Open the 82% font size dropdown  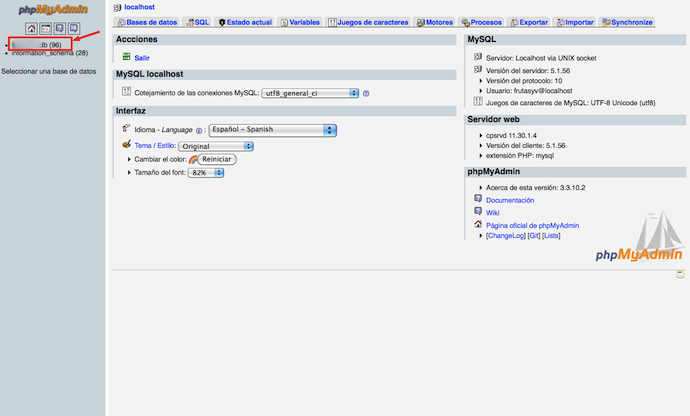pyautogui.click(x=206, y=173)
